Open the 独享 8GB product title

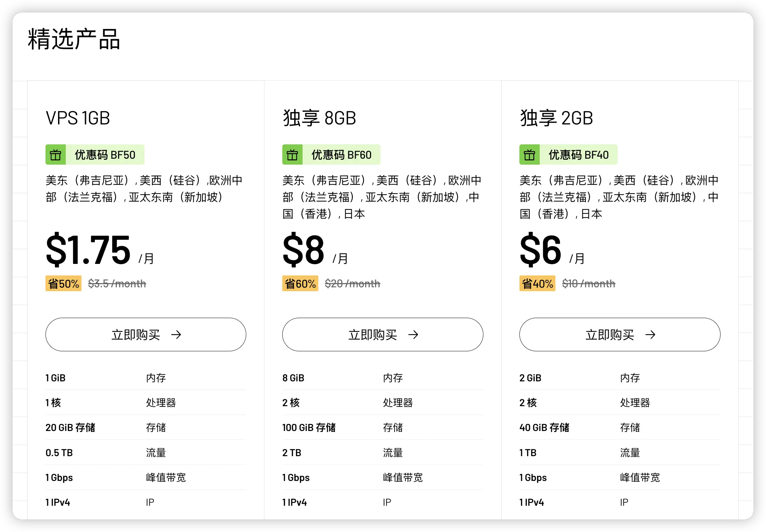point(319,118)
